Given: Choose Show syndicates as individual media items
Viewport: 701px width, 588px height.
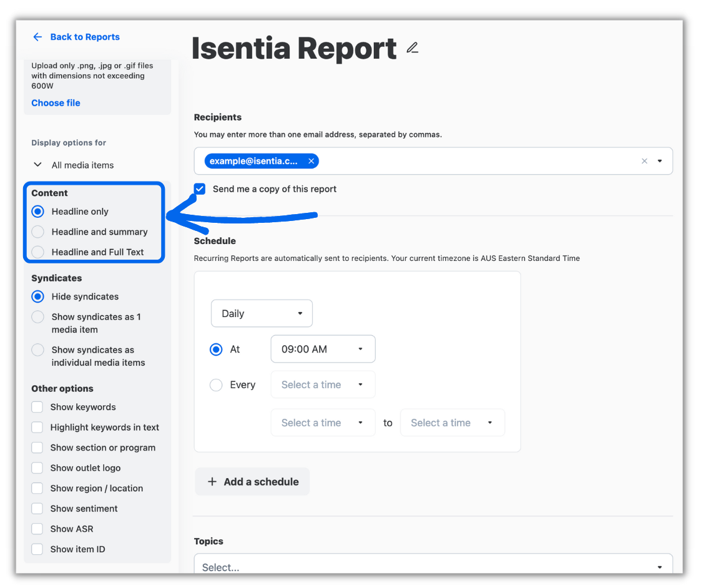Looking at the screenshot, I should [38, 350].
